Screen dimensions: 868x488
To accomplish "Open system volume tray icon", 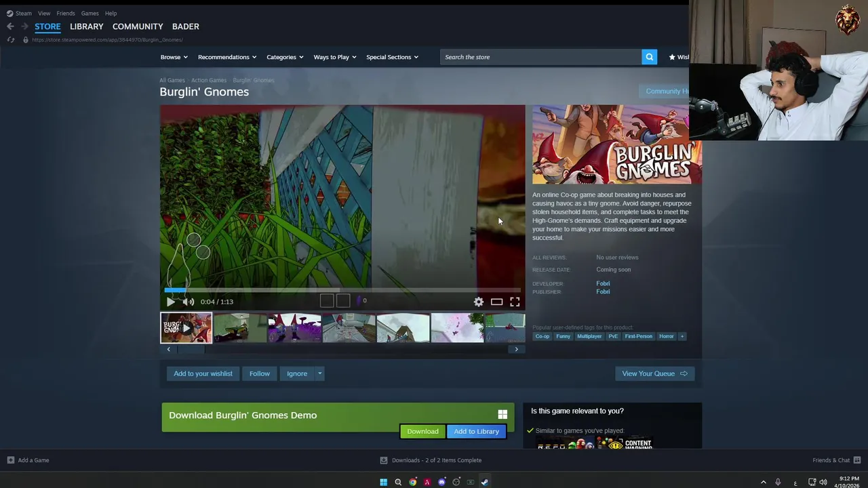I will click(x=823, y=482).
